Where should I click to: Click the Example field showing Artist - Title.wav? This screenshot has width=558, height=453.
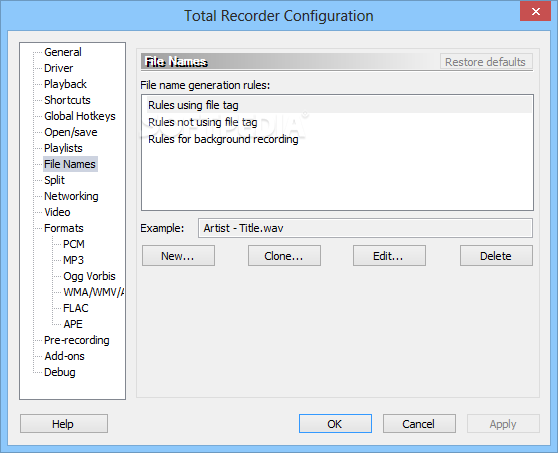pos(365,228)
